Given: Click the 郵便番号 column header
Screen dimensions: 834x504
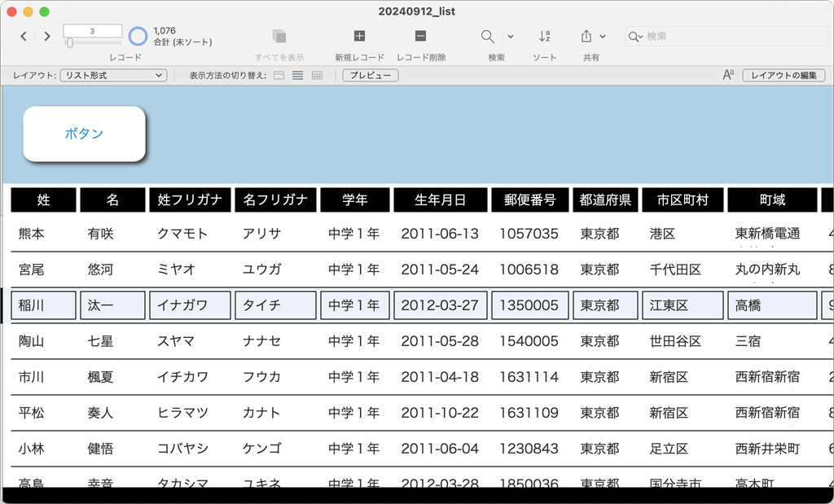Looking at the screenshot, I should [x=529, y=200].
